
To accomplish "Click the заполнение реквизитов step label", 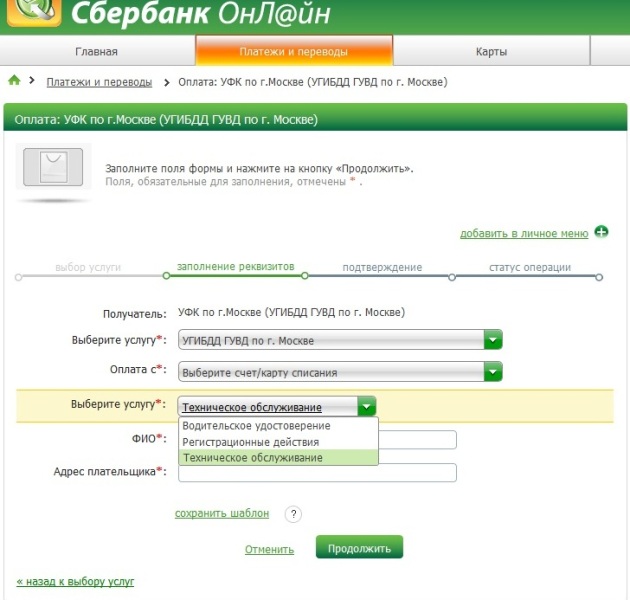I will [235, 266].
